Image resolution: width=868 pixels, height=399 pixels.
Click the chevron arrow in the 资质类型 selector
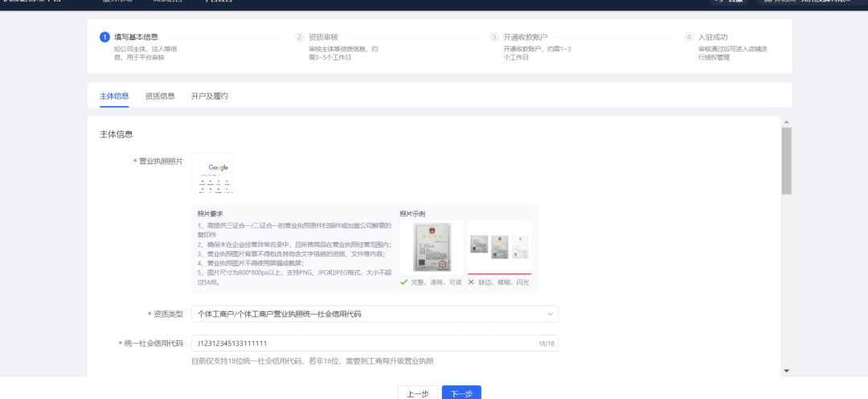pyautogui.click(x=550, y=314)
